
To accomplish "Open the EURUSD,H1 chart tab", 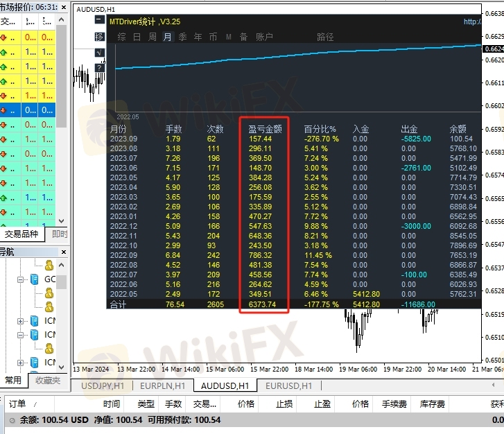I will coord(288,385).
